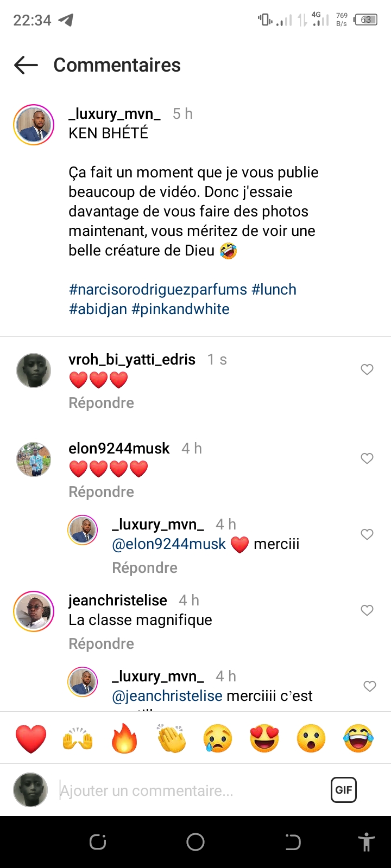391x868 pixels.
Task: Insert the clapping hands quick emoji
Action: pos(171,738)
